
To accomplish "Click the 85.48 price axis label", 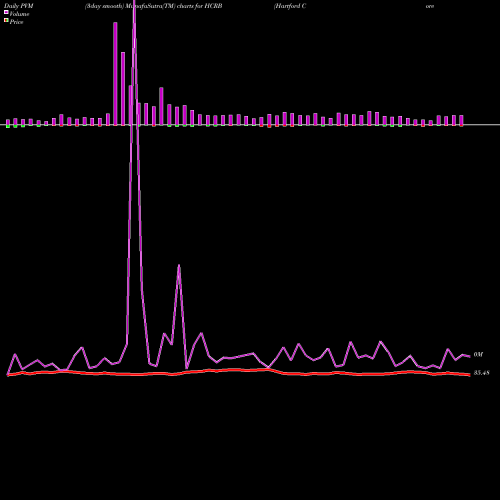I will [x=482, y=373].
